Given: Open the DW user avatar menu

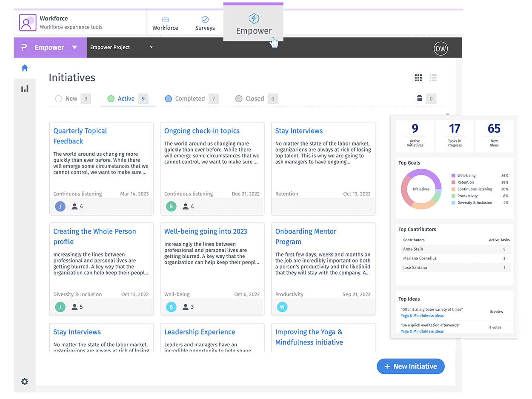Looking at the screenshot, I should (x=440, y=48).
